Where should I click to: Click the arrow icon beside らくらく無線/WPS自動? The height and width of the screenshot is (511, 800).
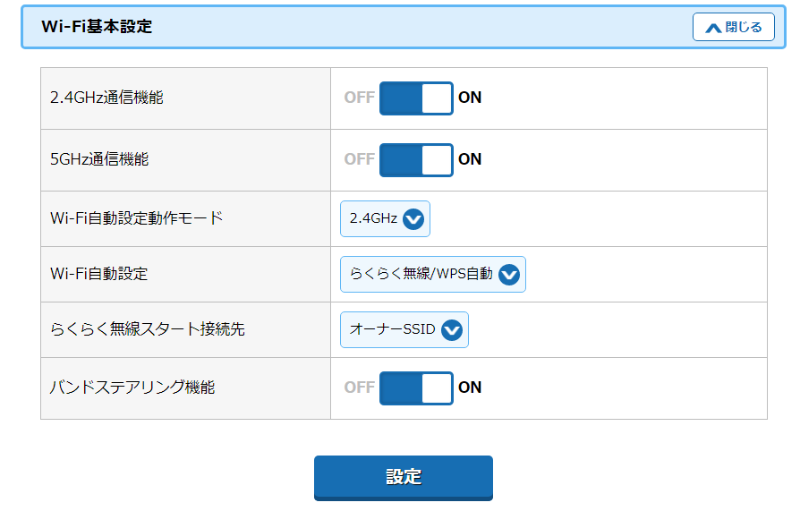pos(509,274)
